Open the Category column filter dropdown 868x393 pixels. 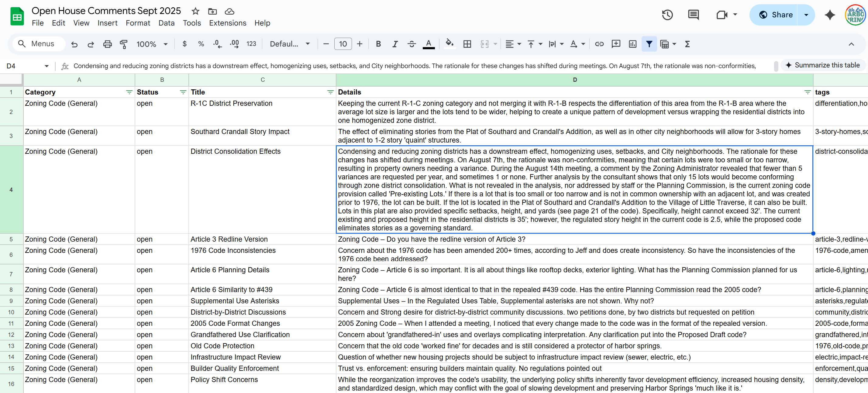coord(129,92)
